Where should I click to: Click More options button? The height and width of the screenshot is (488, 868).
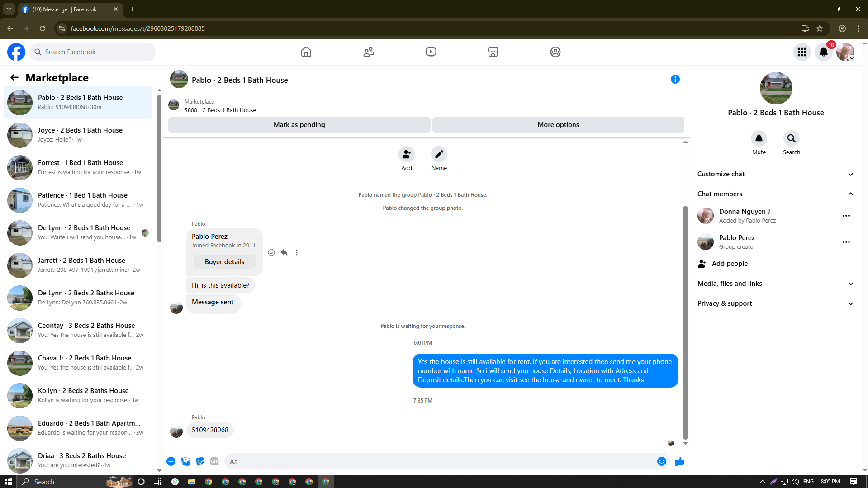click(x=558, y=125)
